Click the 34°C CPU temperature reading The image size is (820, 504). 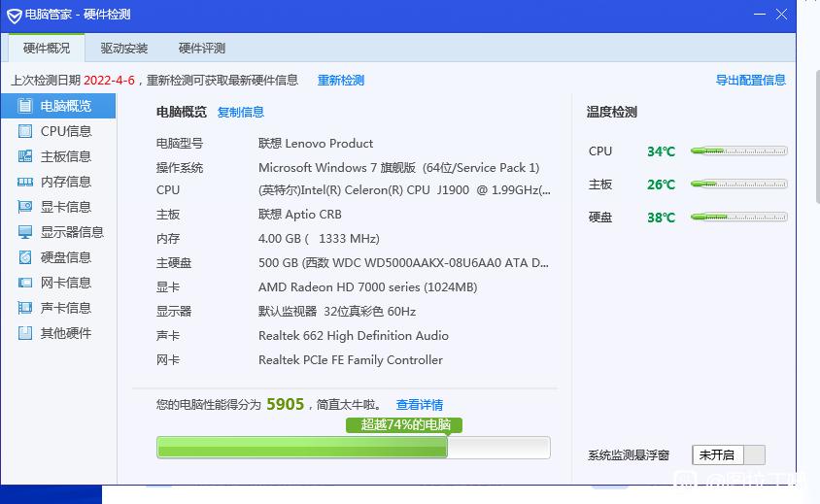click(661, 151)
